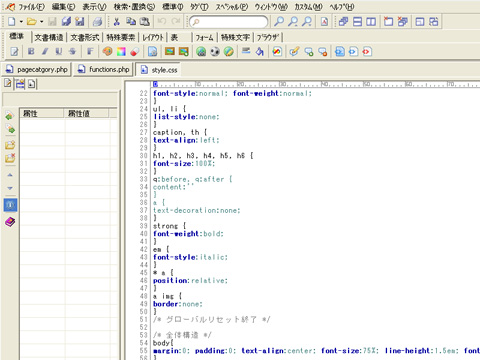
Task: Click the close window tab icon
Action: point(388,22)
